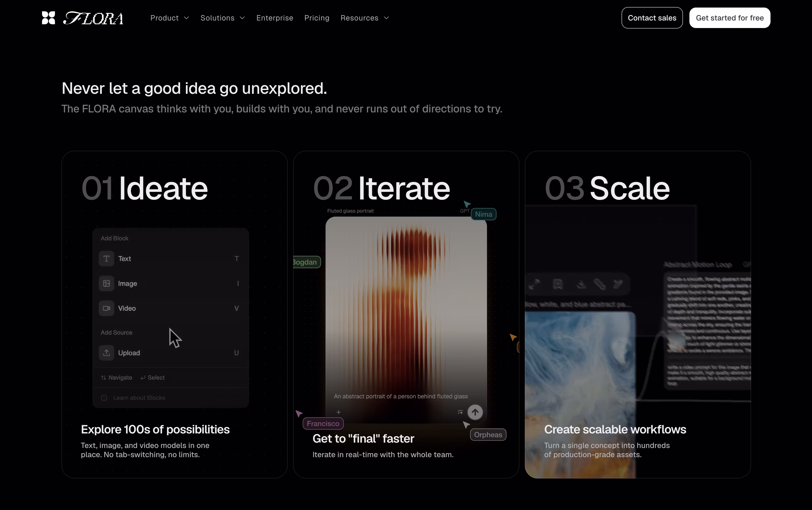Click the Navigate arrows hint icon
The height and width of the screenshot is (510, 812).
tap(103, 378)
